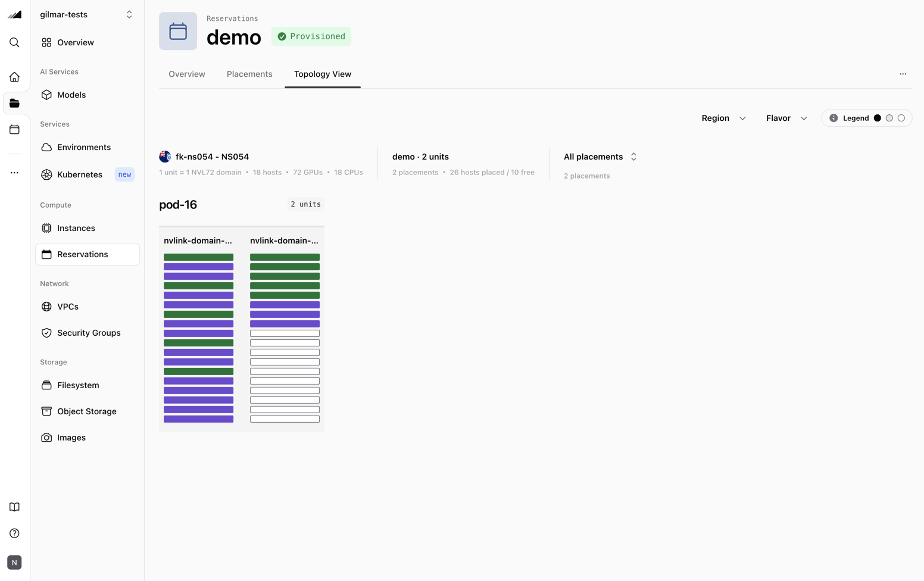924x581 pixels.
Task: Click the N user avatar
Action: 14,563
